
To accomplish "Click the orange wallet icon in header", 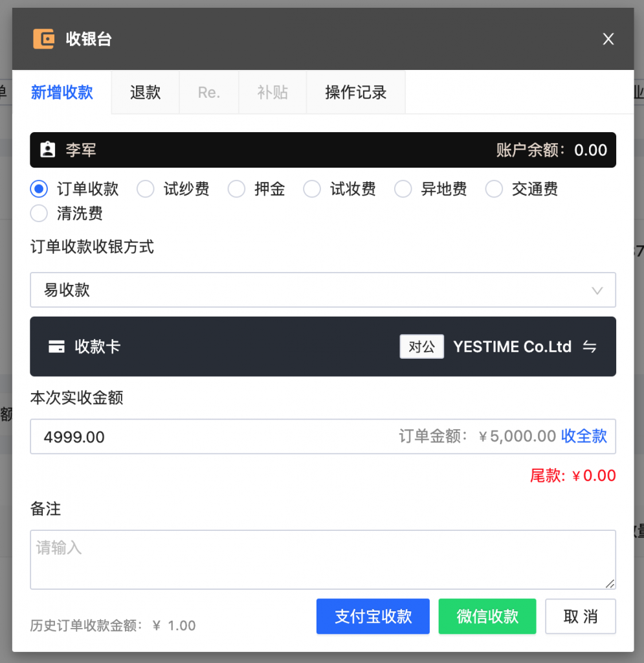I will (44, 39).
